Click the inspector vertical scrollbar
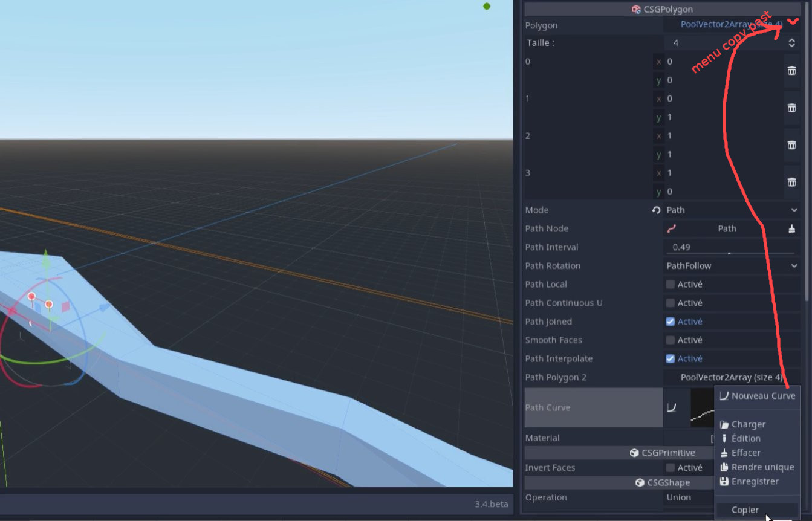 807,151
